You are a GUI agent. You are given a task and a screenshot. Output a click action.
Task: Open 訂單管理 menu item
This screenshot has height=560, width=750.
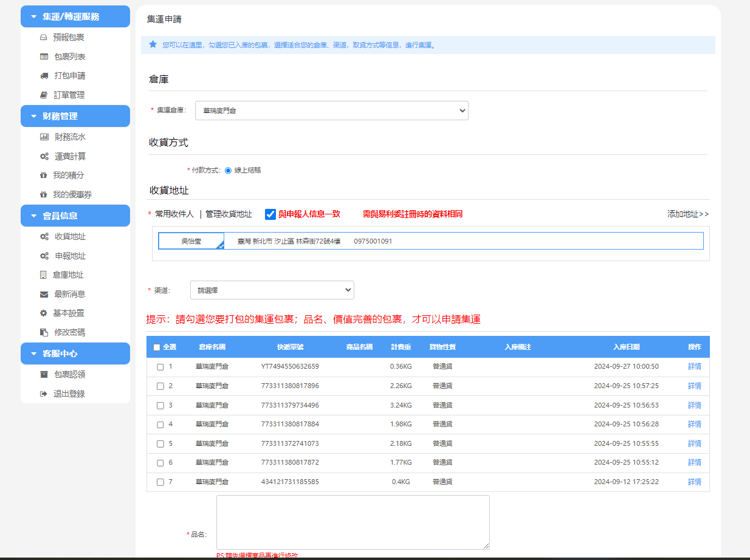pos(69,95)
